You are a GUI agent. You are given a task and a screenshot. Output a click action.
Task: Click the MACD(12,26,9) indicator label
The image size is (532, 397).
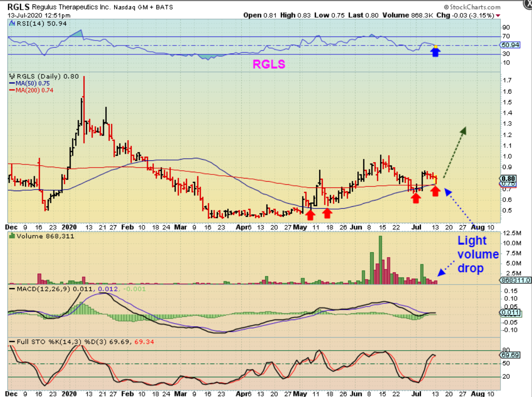tap(44, 289)
